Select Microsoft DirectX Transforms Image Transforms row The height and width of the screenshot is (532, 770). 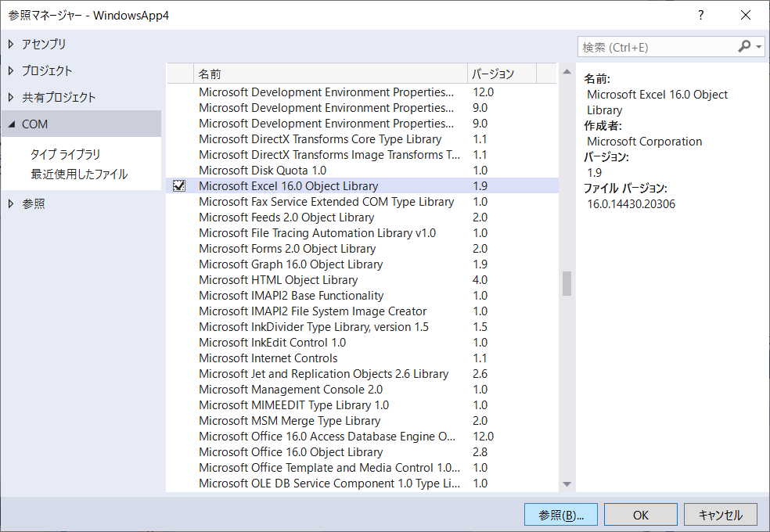[362, 155]
